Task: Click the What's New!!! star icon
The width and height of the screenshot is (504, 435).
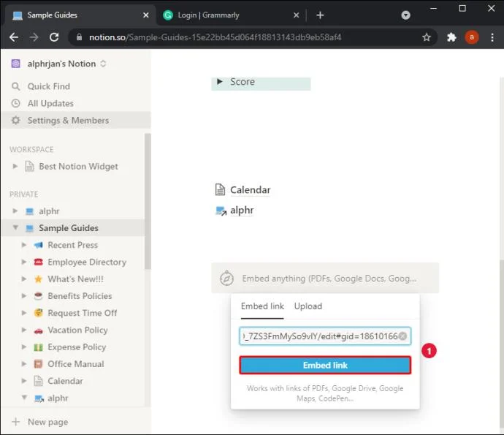Action: coord(38,279)
